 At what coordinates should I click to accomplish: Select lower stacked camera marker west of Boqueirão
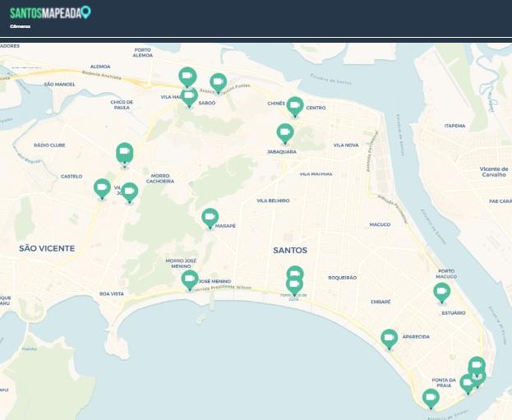pyautogui.click(x=294, y=286)
